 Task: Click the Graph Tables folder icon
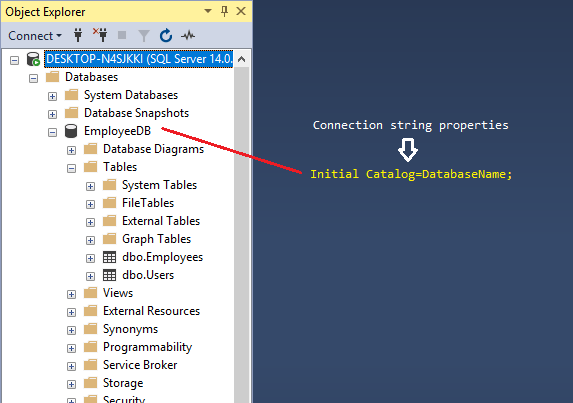[110, 239]
